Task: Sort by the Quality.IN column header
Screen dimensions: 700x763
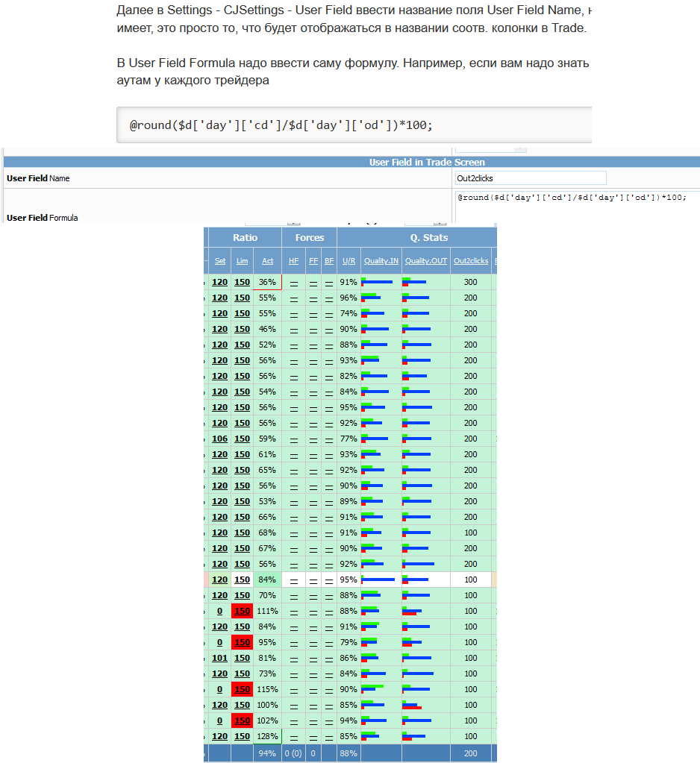Action: [381, 261]
